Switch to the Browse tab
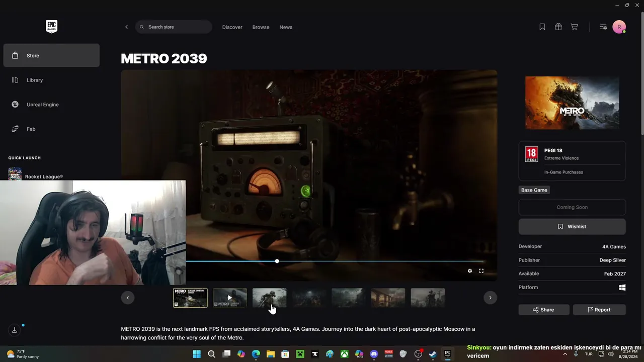The width and height of the screenshot is (644, 362). tap(261, 27)
